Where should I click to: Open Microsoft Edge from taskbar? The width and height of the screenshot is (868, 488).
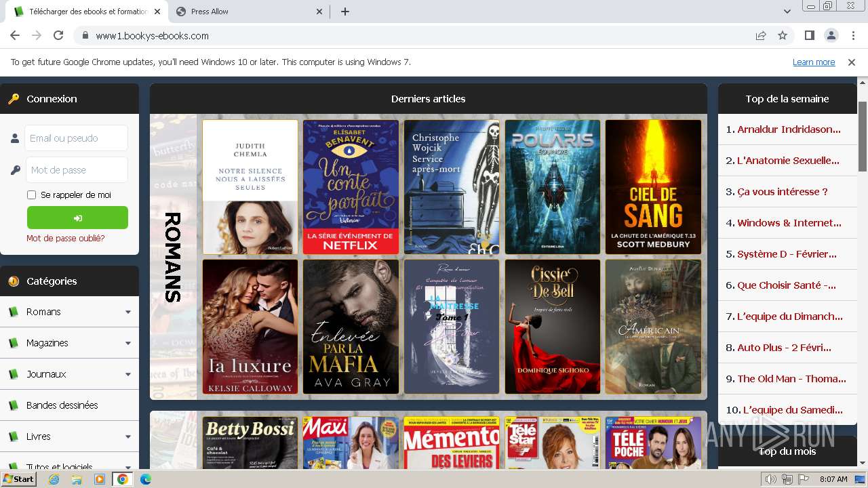pyautogui.click(x=145, y=479)
